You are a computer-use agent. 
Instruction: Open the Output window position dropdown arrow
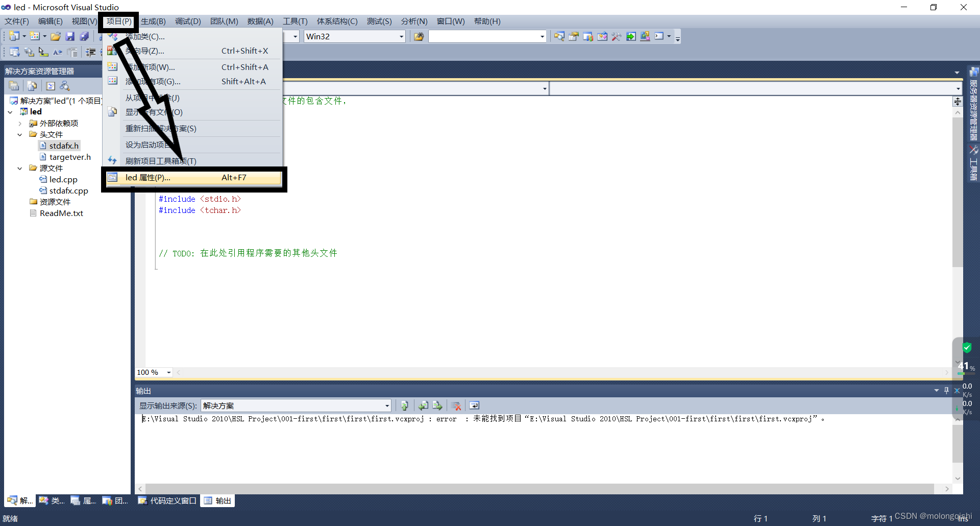click(x=937, y=390)
